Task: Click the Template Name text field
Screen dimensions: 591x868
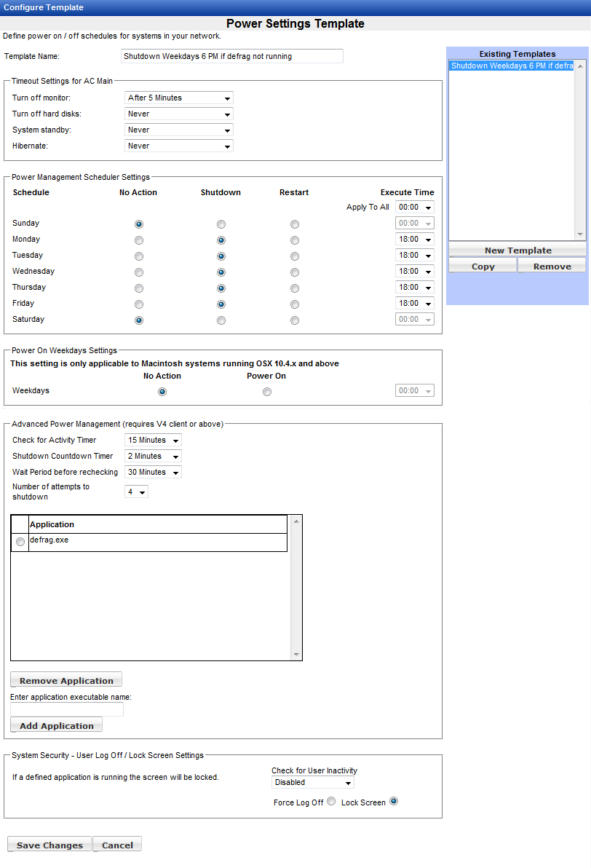Action: [x=231, y=56]
